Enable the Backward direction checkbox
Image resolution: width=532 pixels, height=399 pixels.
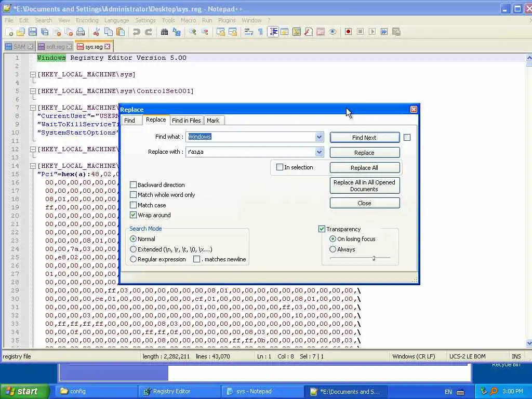[134, 184]
